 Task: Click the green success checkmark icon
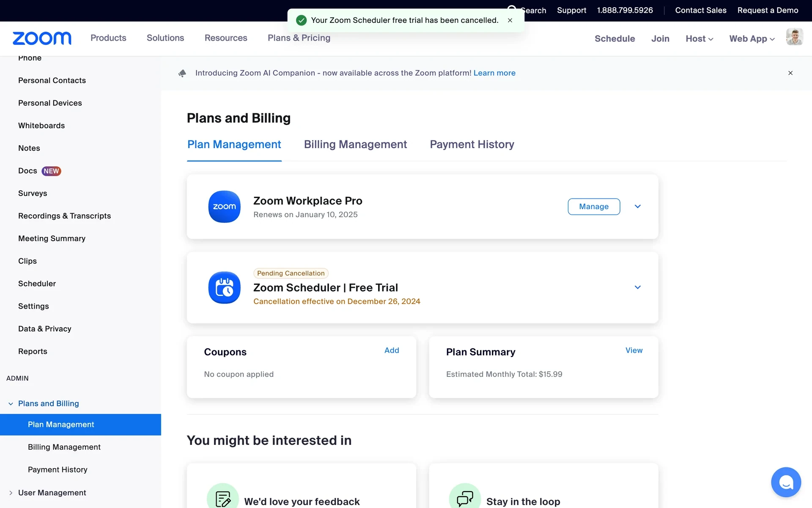301,20
